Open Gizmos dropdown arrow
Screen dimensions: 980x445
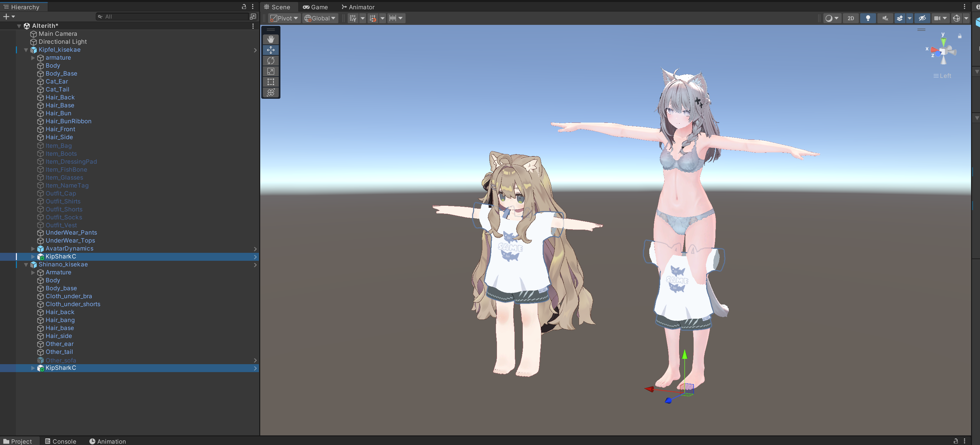click(966, 18)
